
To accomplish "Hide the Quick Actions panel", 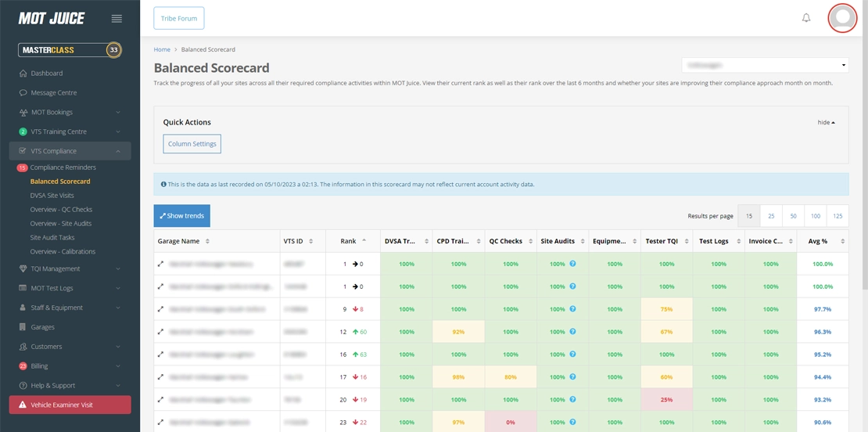I will (x=826, y=122).
